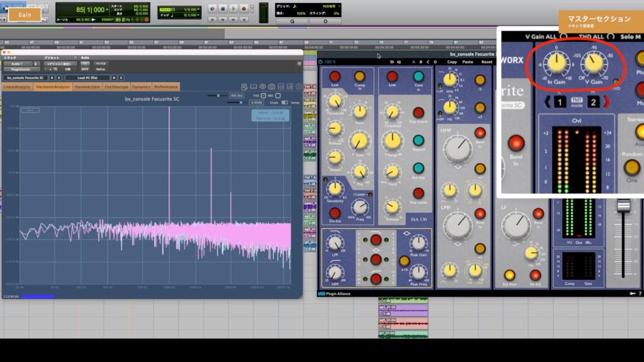The image size is (644, 362).
Task: Click the X next to Load #2 slot
Action: [121, 77]
